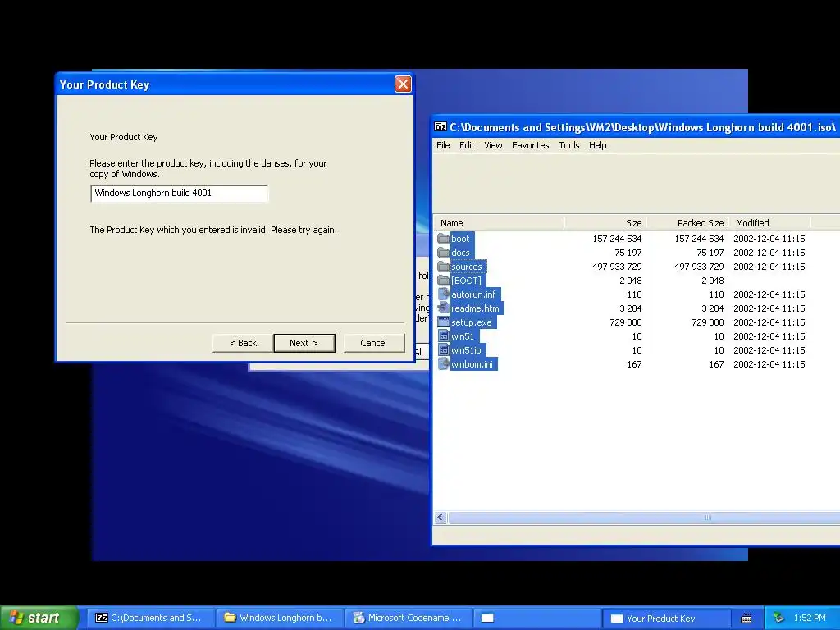This screenshot has width=840, height=630.
Task: Click the system tray network icon
Action: pyautogui.click(x=778, y=618)
